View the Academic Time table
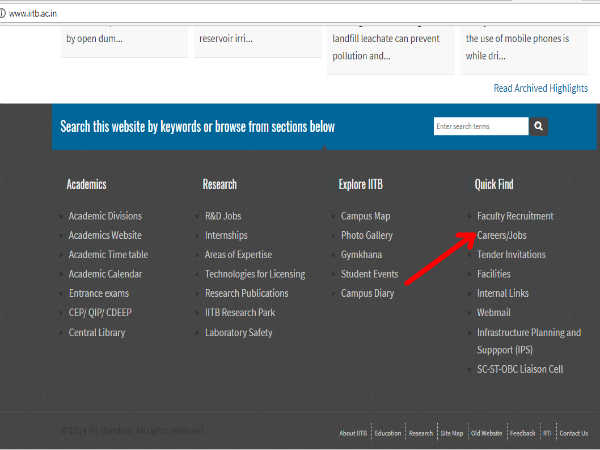This screenshot has height=450, width=600. pyautogui.click(x=108, y=254)
